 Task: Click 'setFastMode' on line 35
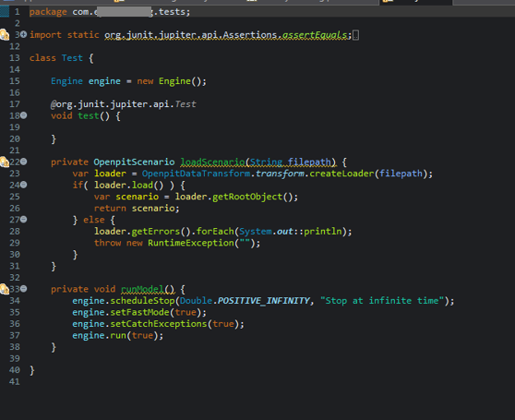(x=139, y=312)
